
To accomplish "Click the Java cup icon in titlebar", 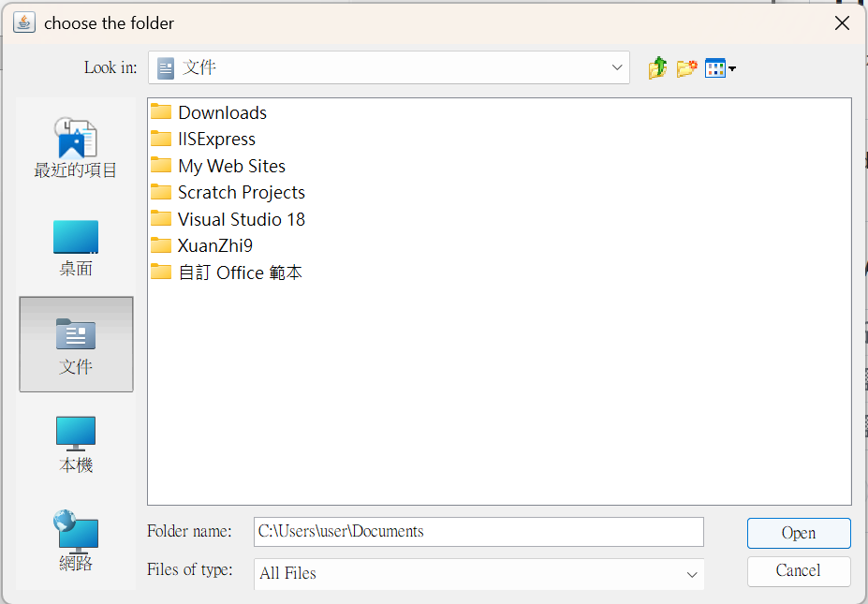I will tap(22, 22).
